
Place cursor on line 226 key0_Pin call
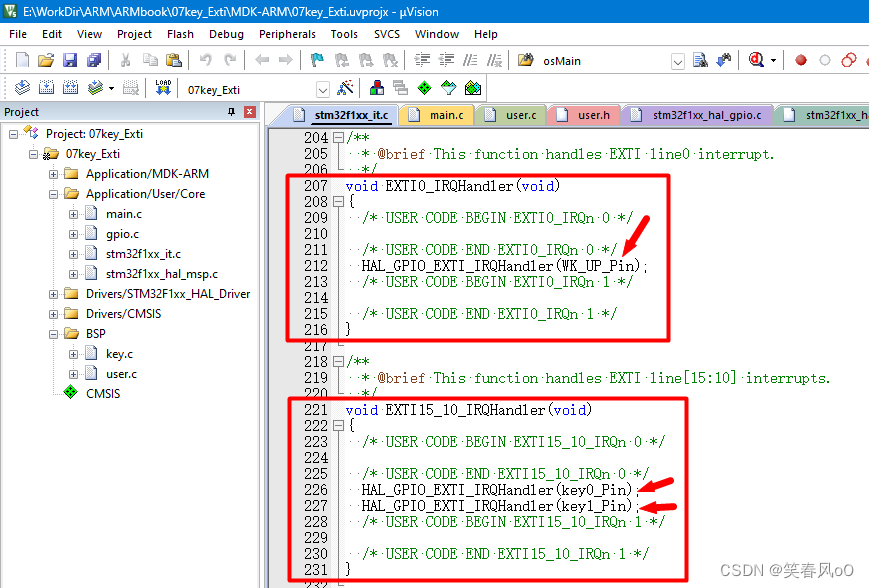[x=500, y=490]
